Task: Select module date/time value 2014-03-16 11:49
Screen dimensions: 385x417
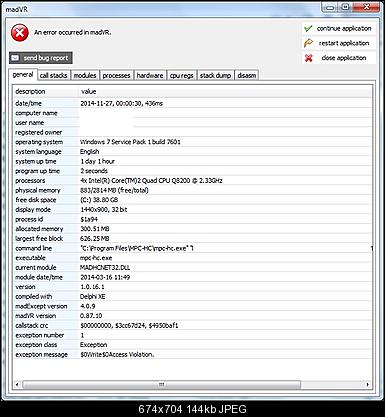Action: click(x=105, y=277)
